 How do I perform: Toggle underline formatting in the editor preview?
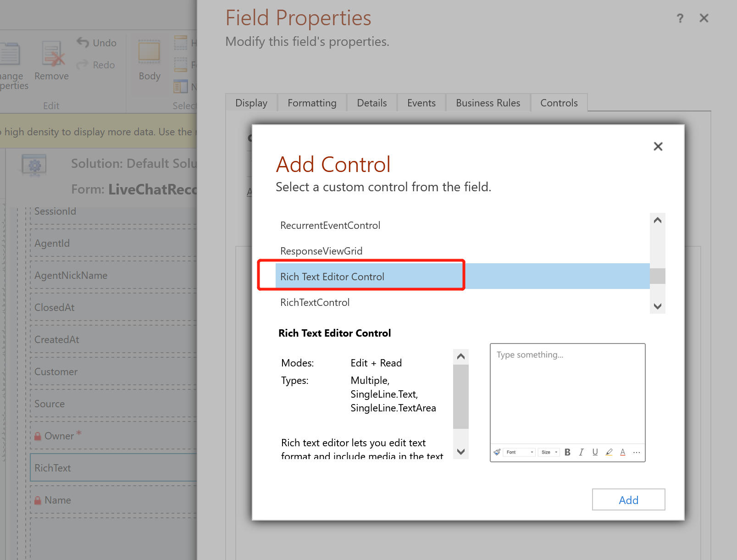[x=595, y=452]
